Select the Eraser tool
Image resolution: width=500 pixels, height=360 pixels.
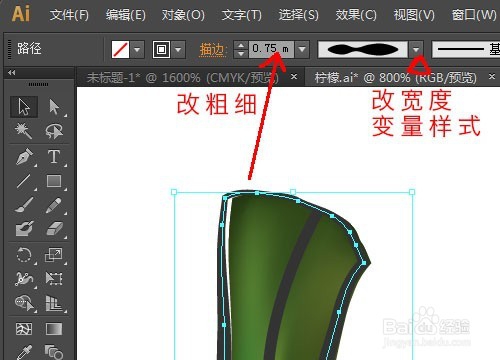54,229
